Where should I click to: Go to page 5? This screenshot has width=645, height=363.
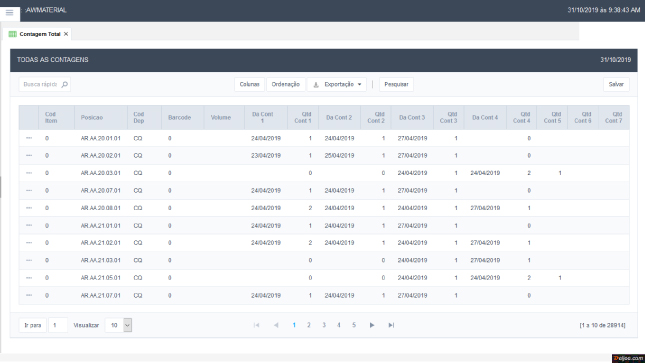[354, 325]
